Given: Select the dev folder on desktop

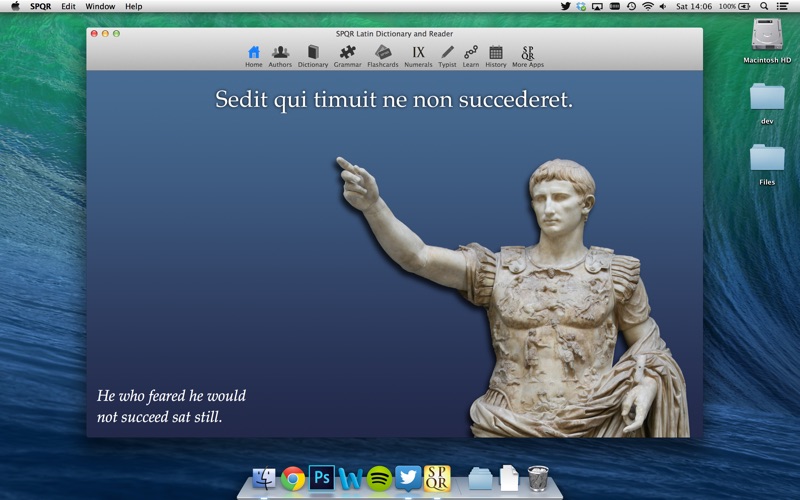Looking at the screenshot, I should (767, 104).
